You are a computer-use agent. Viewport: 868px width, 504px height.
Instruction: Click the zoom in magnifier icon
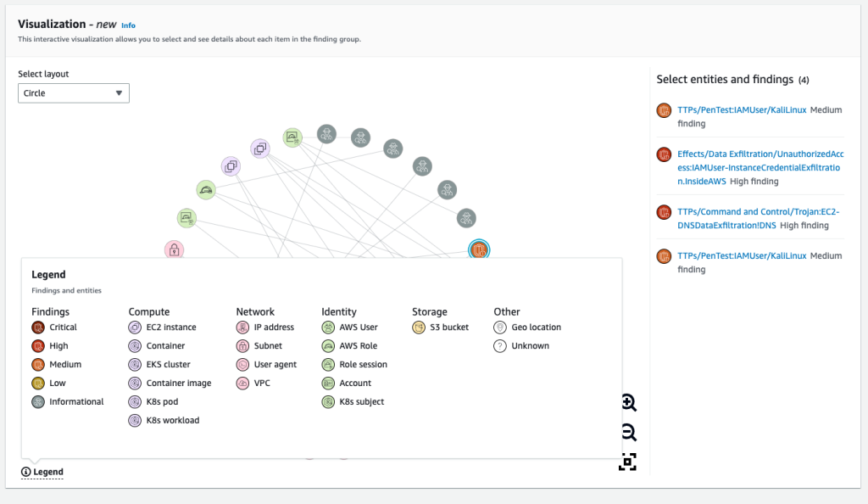(627, 402)
